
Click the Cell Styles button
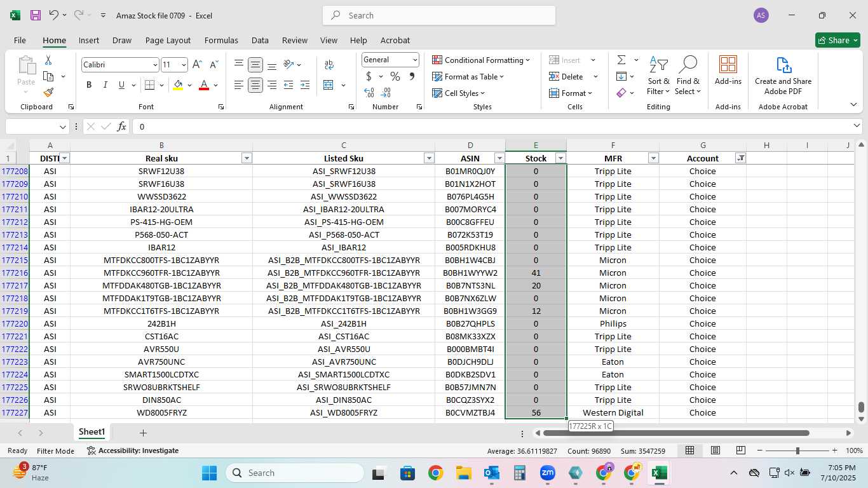(x=459, y=93)
